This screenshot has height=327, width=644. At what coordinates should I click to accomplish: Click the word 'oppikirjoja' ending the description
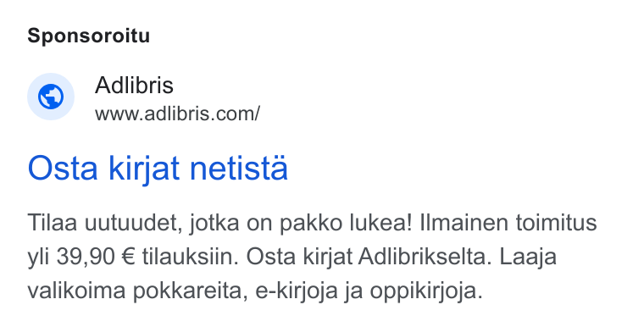coord(426,291)
